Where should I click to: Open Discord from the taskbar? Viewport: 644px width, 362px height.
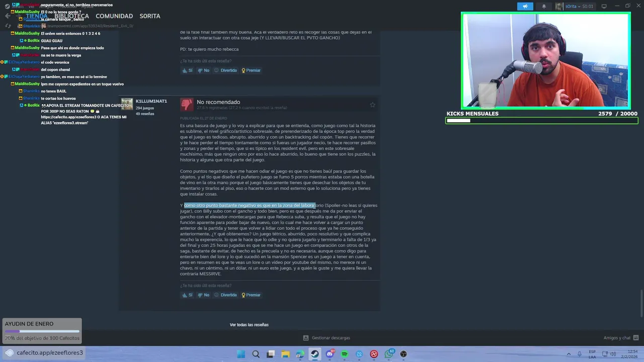click(x=330, y=354)
